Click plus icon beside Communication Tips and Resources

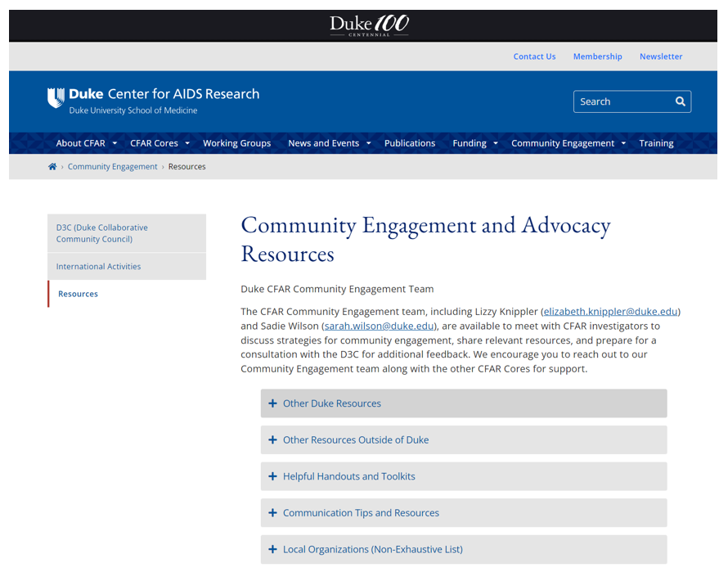[272, 513]
